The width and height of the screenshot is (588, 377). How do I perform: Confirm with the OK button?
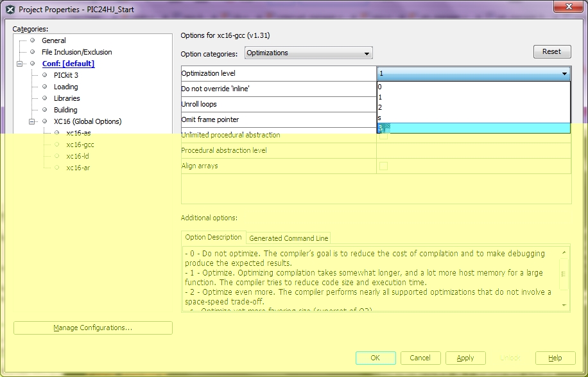pos(376,358)
